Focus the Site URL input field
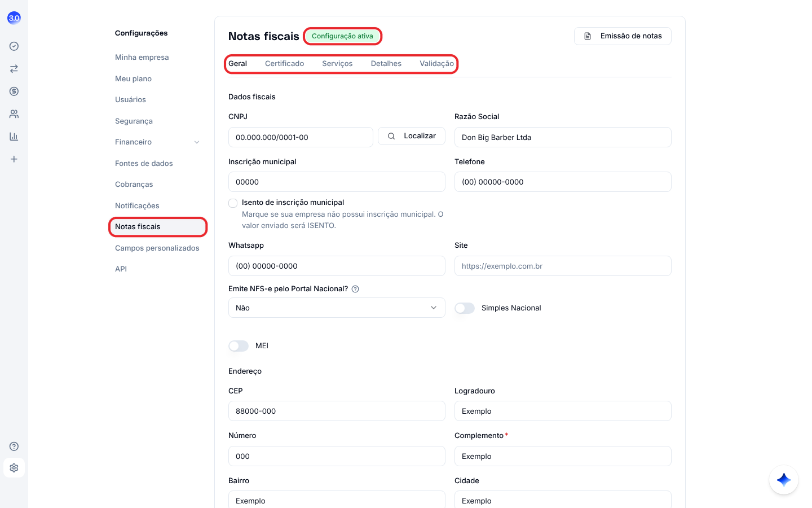812x508 pixels. (x=563, y=266)
